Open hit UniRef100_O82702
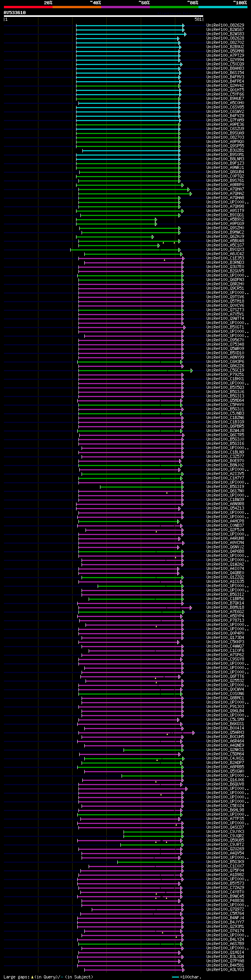The image size is (251, 980). point(225,43)
